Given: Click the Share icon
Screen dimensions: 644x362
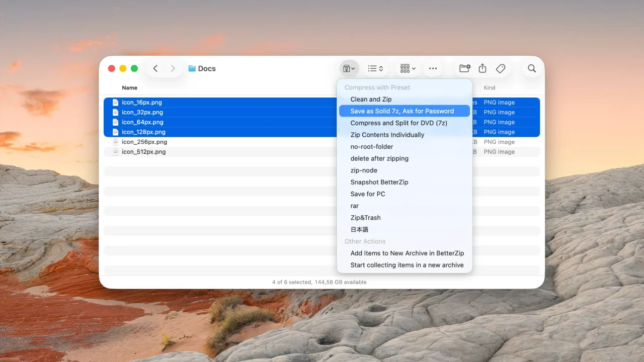Looking at the screenshot, I should tap(482, 68).
